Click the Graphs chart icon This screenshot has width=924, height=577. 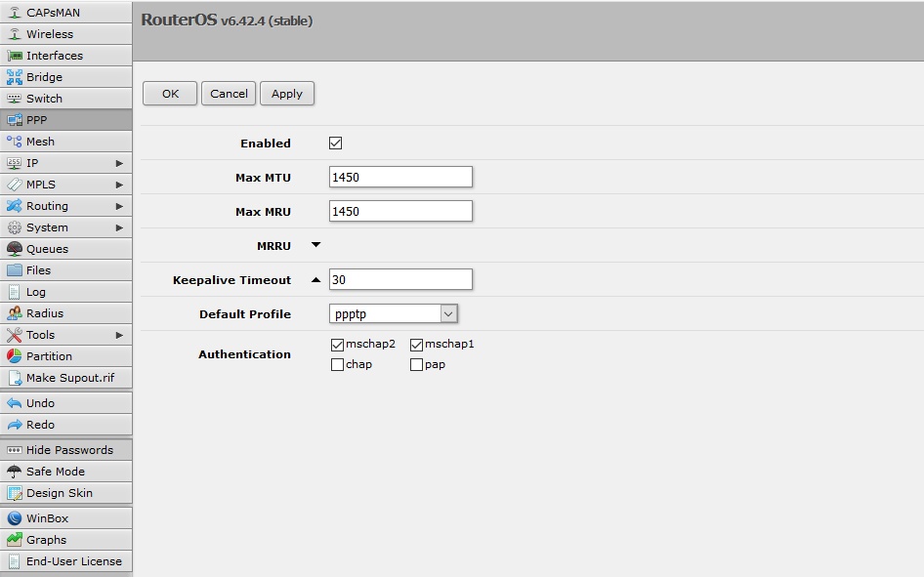[15, 540]
